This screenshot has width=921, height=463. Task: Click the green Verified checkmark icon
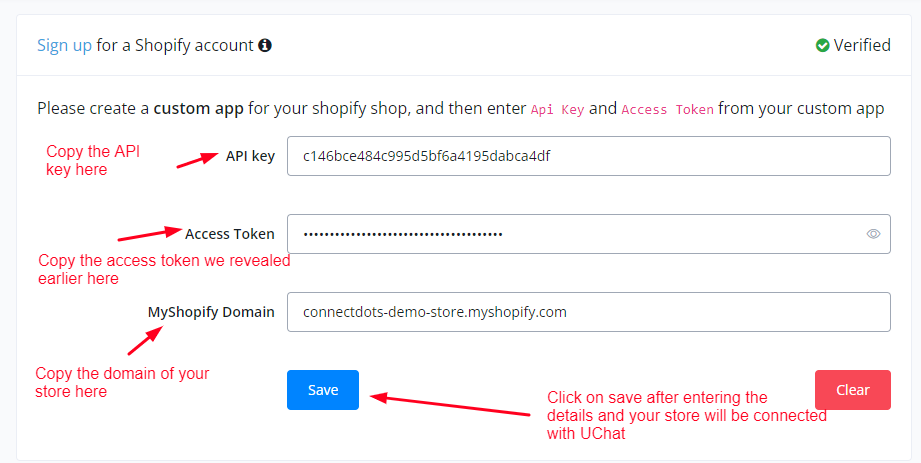coord(822,45)
